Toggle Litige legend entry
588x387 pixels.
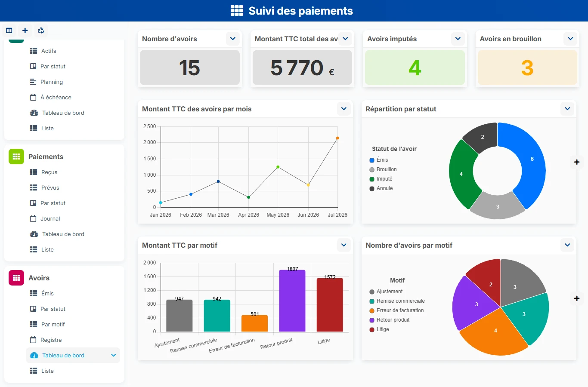[x=379, y=329]
